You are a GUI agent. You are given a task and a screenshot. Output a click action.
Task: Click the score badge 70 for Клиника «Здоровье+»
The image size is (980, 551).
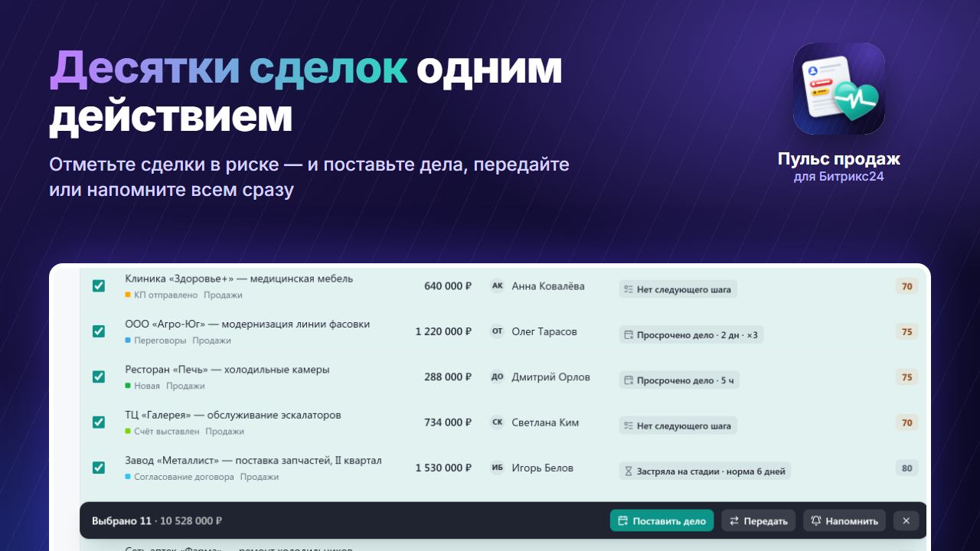coord(907,286)
